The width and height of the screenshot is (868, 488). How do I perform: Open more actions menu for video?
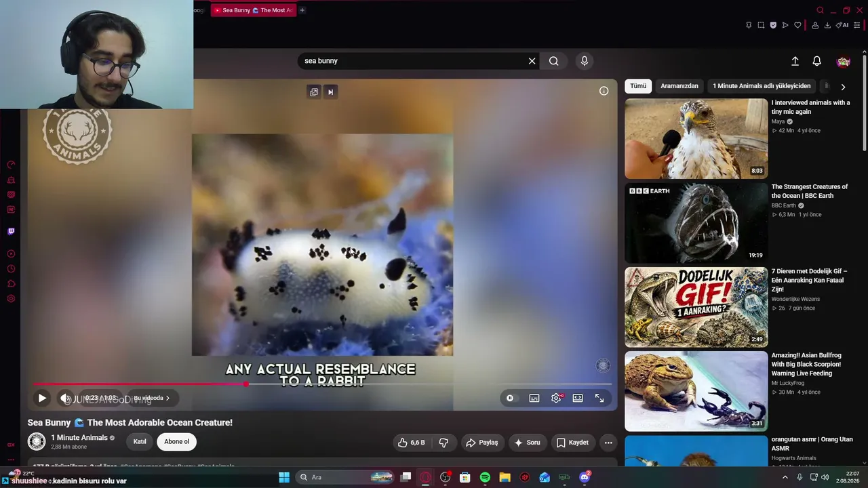point(608,443)
